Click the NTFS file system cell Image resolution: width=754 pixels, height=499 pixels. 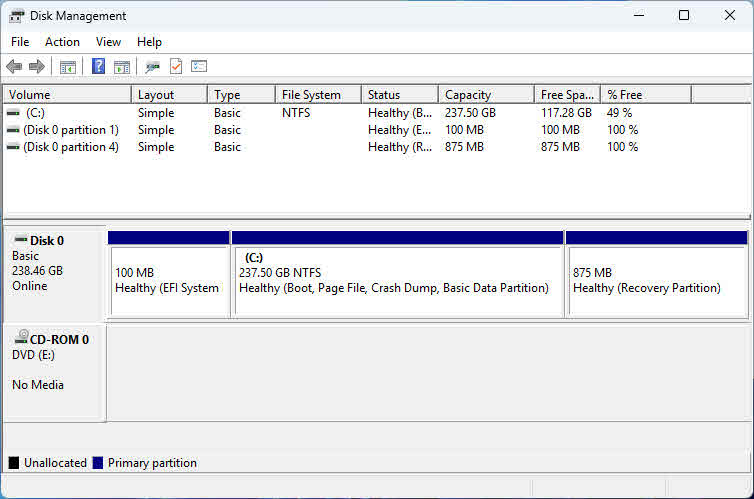tap(296, 113)
